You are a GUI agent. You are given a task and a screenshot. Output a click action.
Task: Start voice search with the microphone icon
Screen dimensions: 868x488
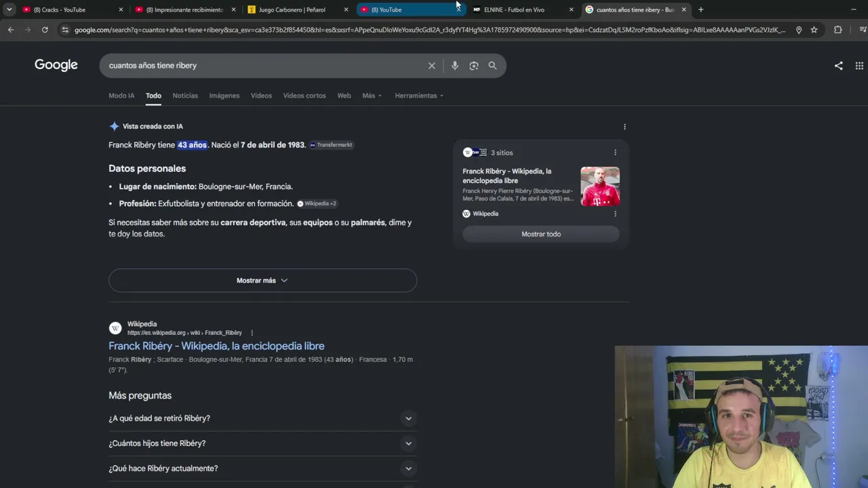coord(455,66)
